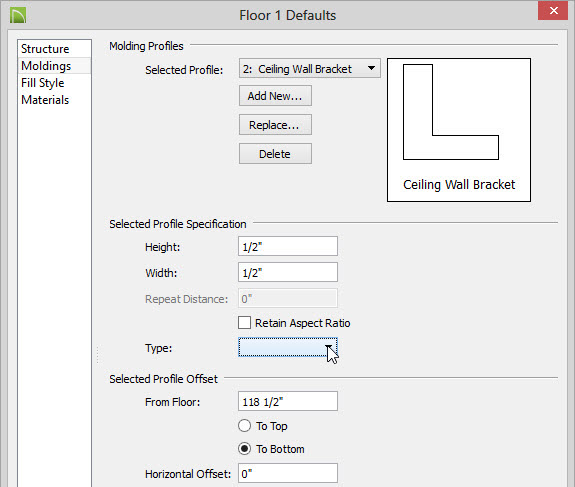Click the Replace... button

click(275, 125)
